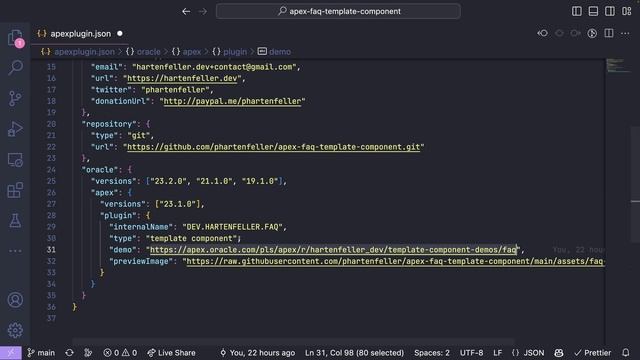Open the github.com apex-faq-template-component.git link
The width and height of the screenshot is (640, 360).
coord(273,147)
